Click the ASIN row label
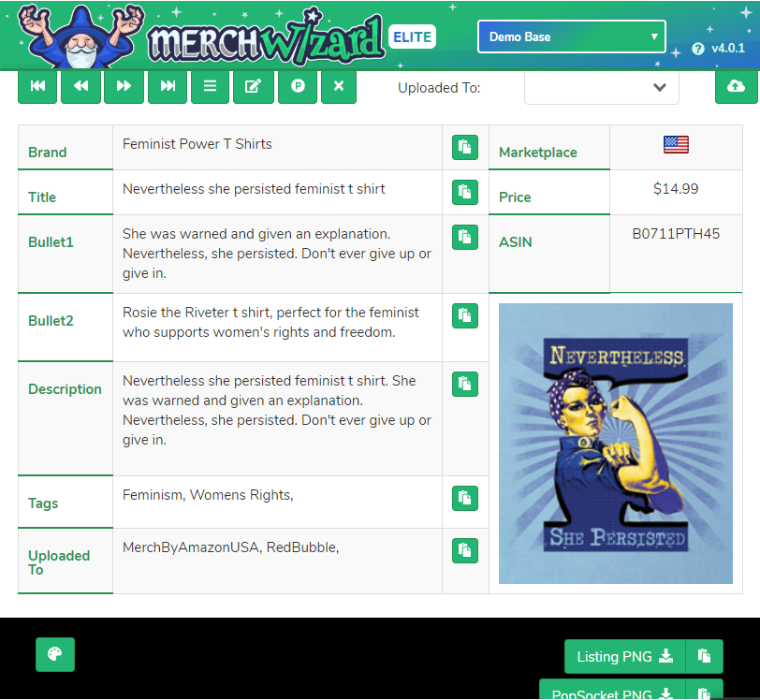This screenshot has width=760, height=700. point(515,241)
